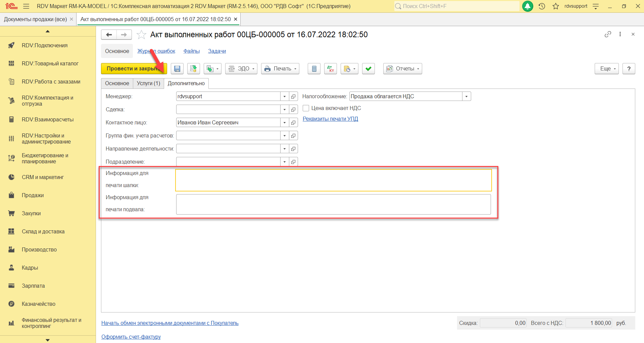
Task: Open the ЭДО dropdown menu
Action: (241, 69)
